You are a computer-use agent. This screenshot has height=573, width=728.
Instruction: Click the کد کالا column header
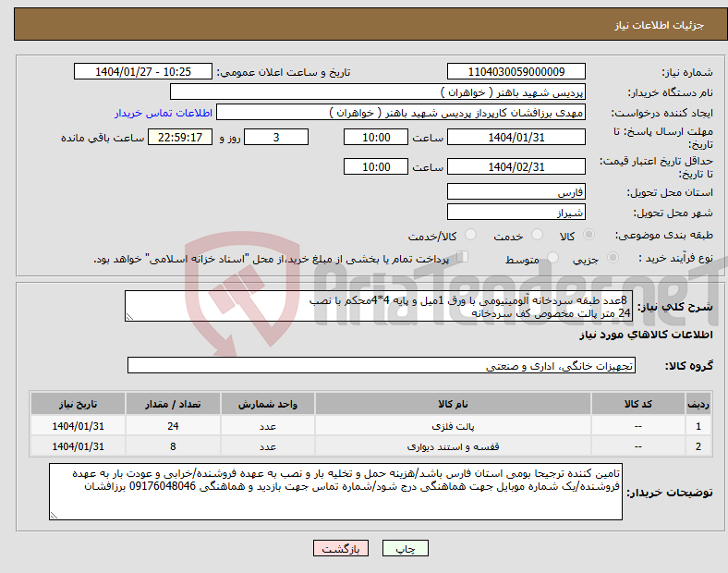pyautogui.click(x=638, y=404)
